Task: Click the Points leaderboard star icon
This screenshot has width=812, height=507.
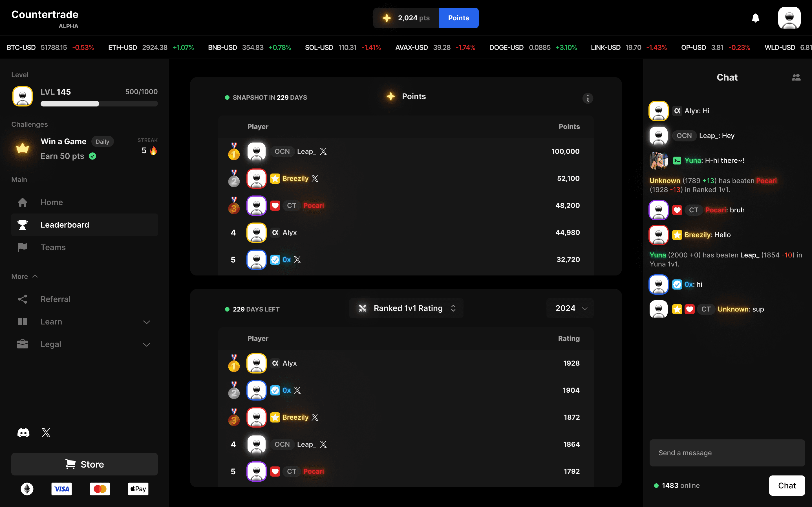Action: [x=390, y=96]
